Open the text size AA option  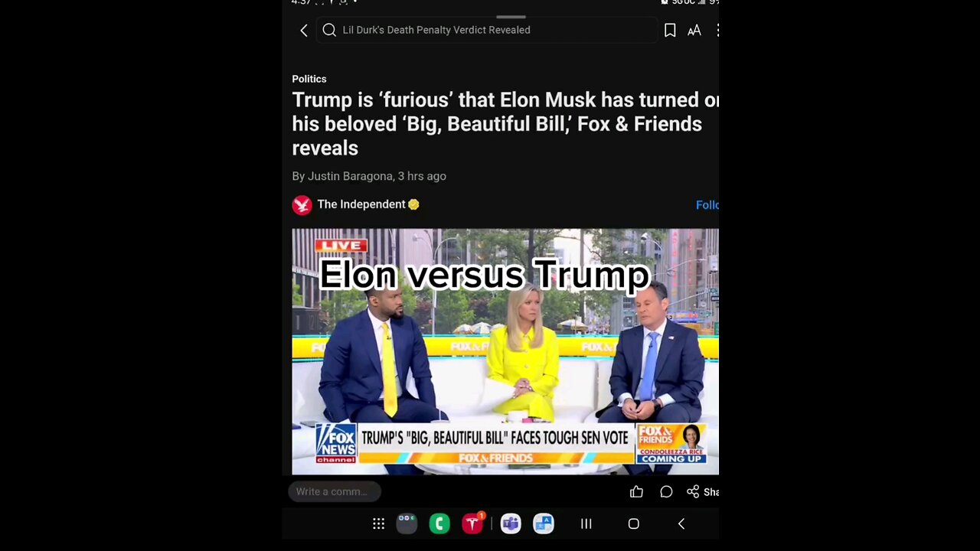pos(694,31)
